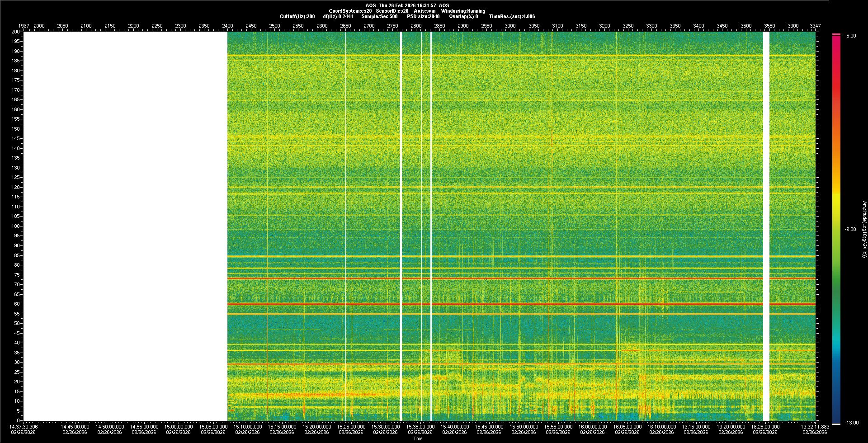Viewport: 868px width, 443px height.
Task: Click the 16:00:00.000 time axis label
Action: pyautogui.click(x=593, y=427)
